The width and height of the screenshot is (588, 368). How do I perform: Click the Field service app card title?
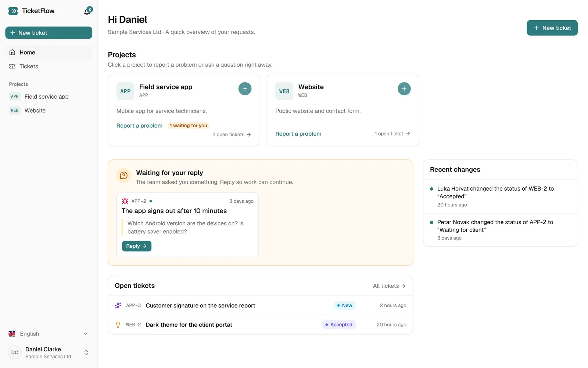pos(166,87)
